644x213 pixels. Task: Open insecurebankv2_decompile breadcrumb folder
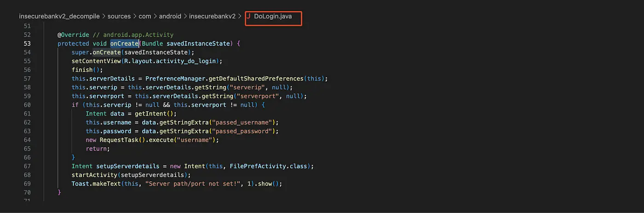pos(59,16)
